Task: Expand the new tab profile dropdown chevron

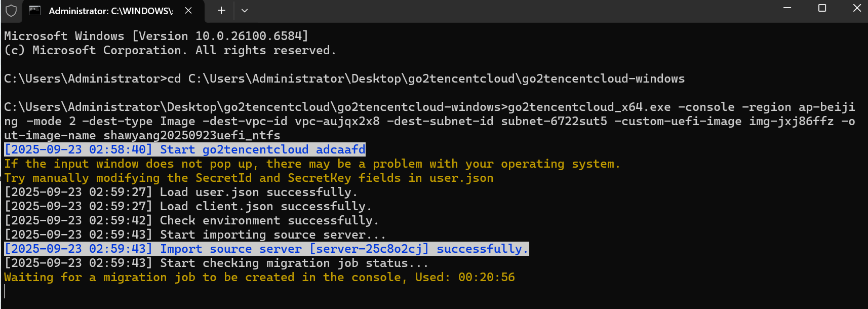Action: point(245,11)
